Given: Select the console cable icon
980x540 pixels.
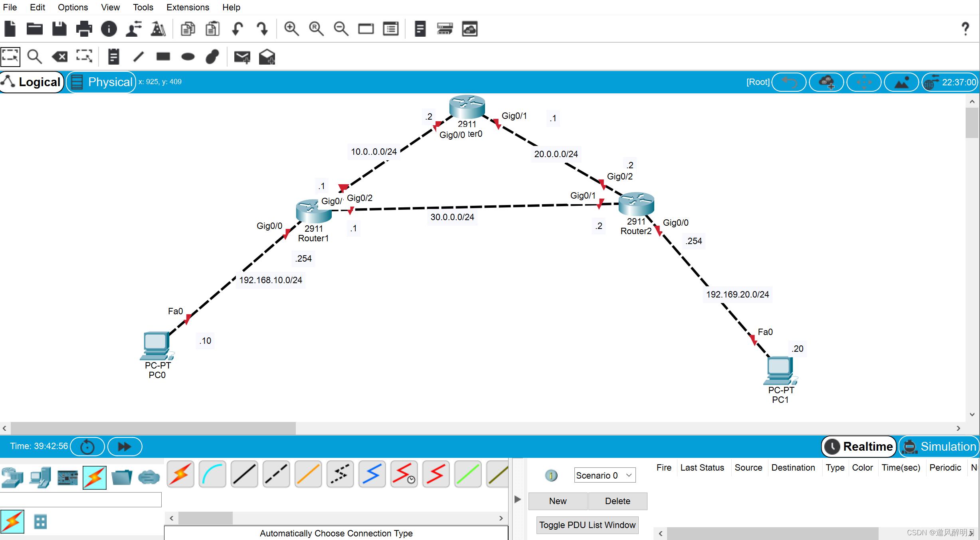Looking at the screenshot, I should click(212, 474).
